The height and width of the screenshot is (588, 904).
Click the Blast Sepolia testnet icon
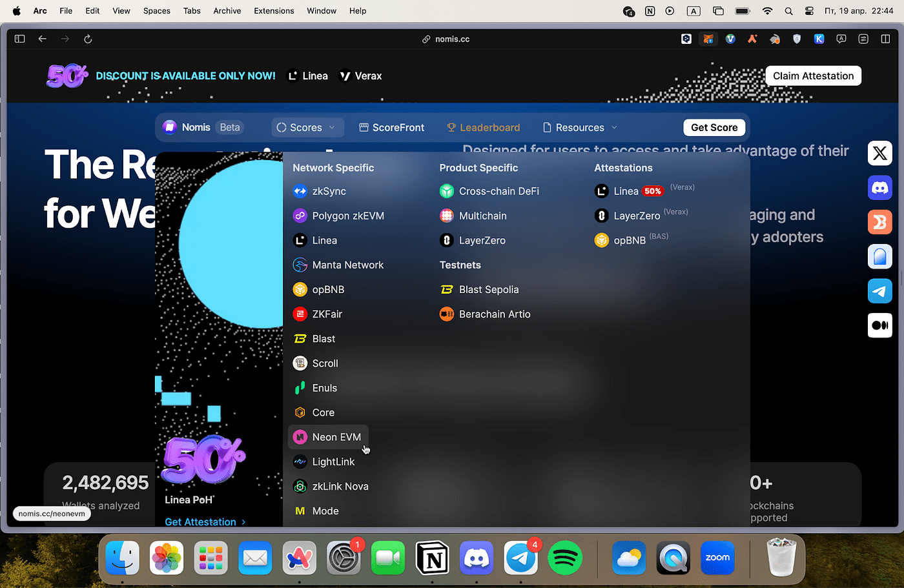point(447,289)
